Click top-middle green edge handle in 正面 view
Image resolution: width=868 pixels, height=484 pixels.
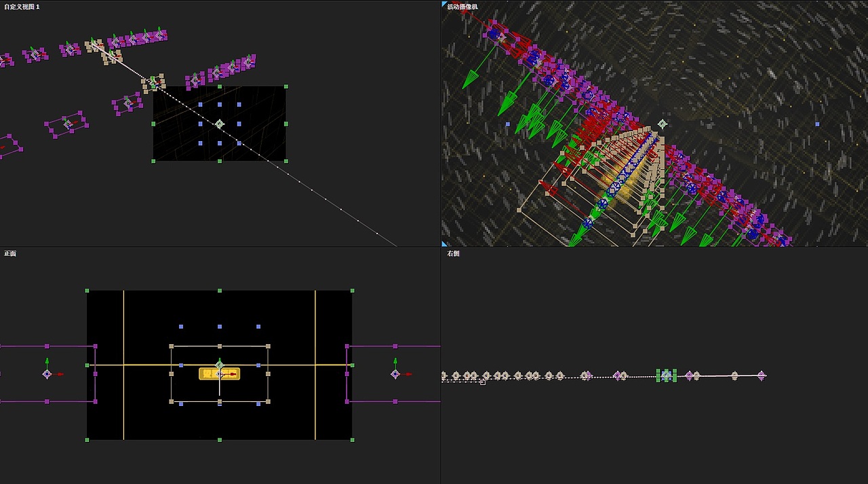[x=220, y=291]
